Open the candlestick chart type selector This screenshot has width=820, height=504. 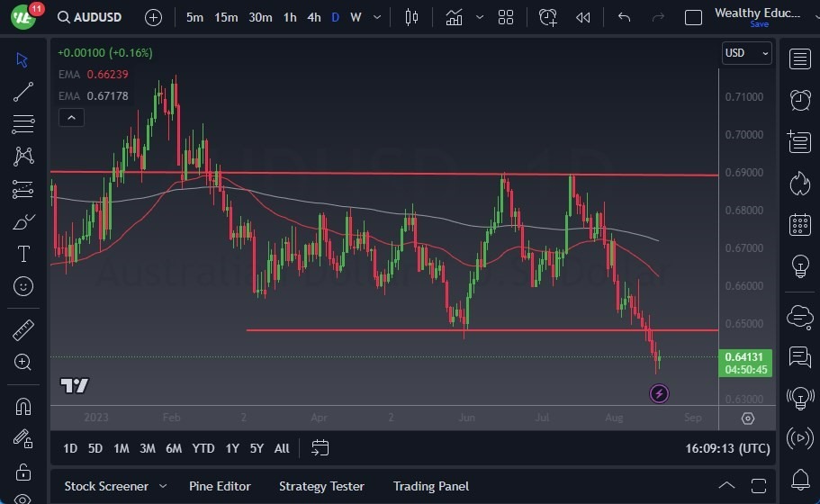(411, 17)
